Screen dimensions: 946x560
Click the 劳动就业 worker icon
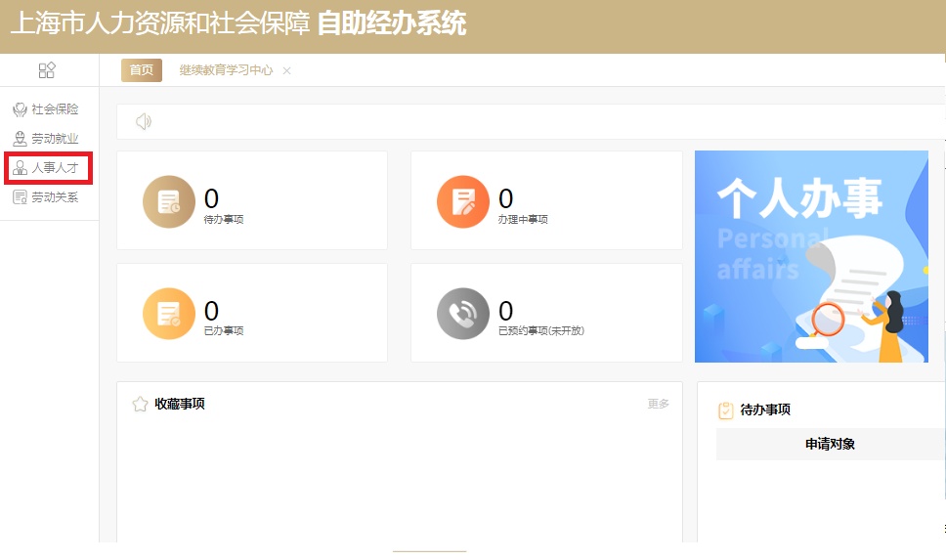(20, 139)
